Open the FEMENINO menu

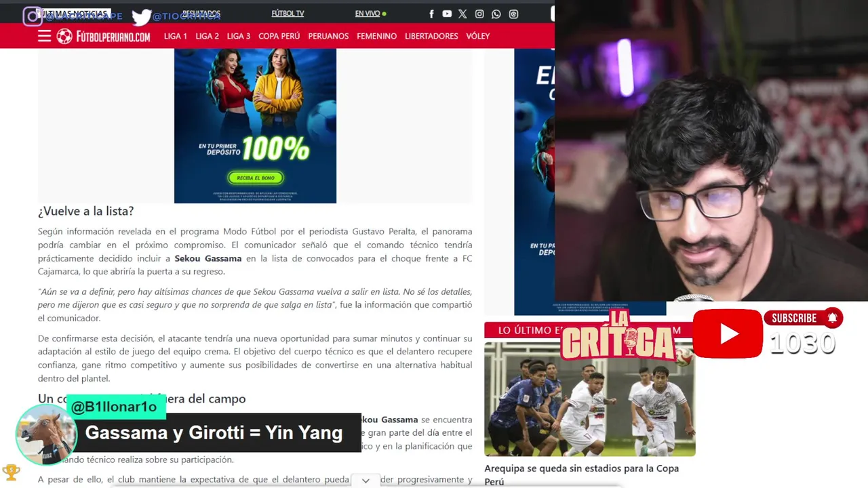[376, 36]
